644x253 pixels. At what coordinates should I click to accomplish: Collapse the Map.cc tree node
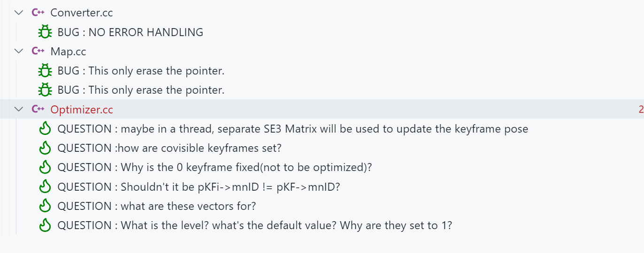click(x=19, y=51)
